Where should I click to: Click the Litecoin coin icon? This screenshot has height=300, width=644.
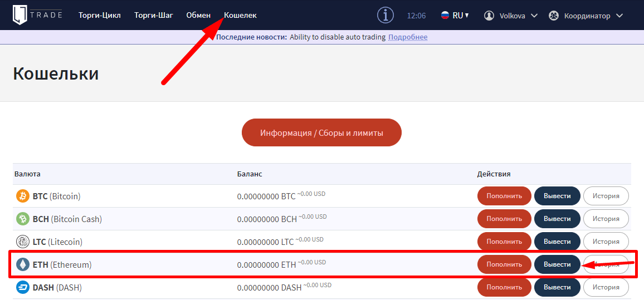tap(23, 242)
